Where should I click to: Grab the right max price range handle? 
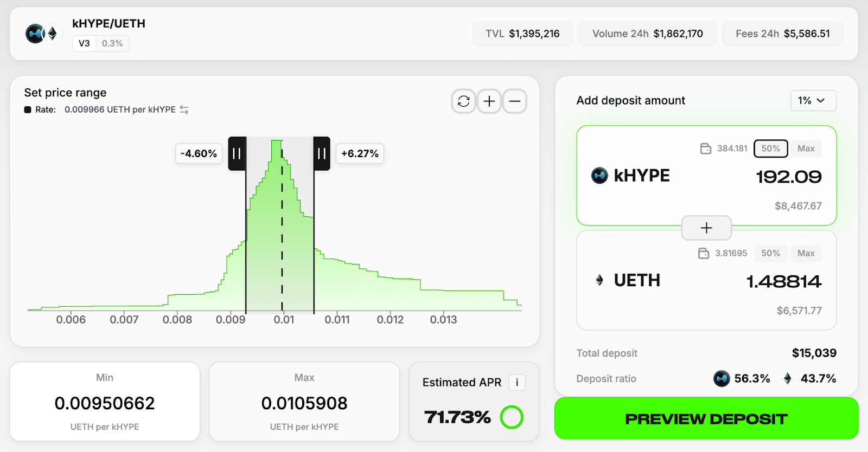coord(322,154)
